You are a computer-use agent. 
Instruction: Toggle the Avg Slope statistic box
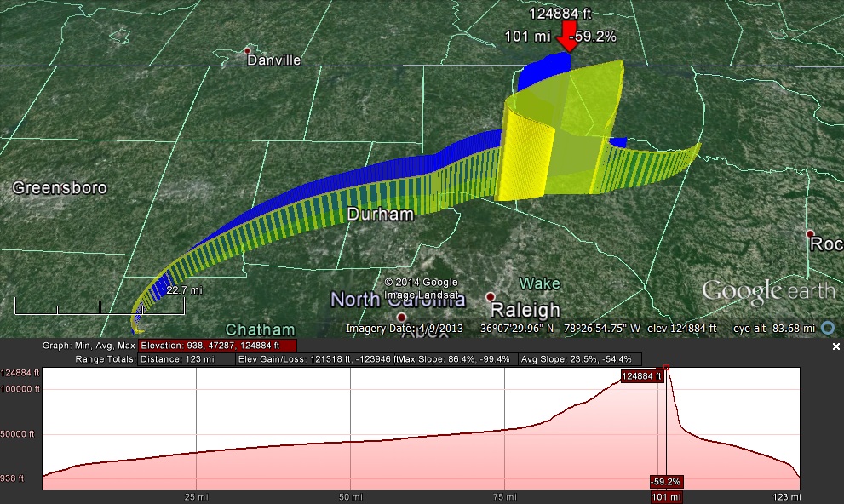[x=580, y=359]
